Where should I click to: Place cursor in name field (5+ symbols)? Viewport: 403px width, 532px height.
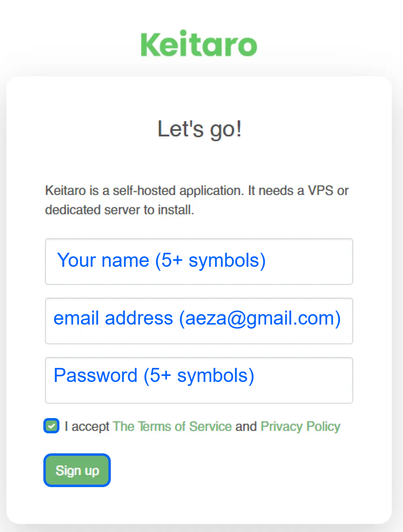[x=199, y=262]
